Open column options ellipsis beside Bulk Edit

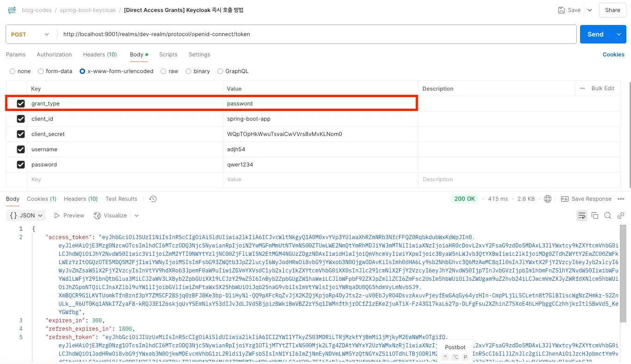coord(582,88)
